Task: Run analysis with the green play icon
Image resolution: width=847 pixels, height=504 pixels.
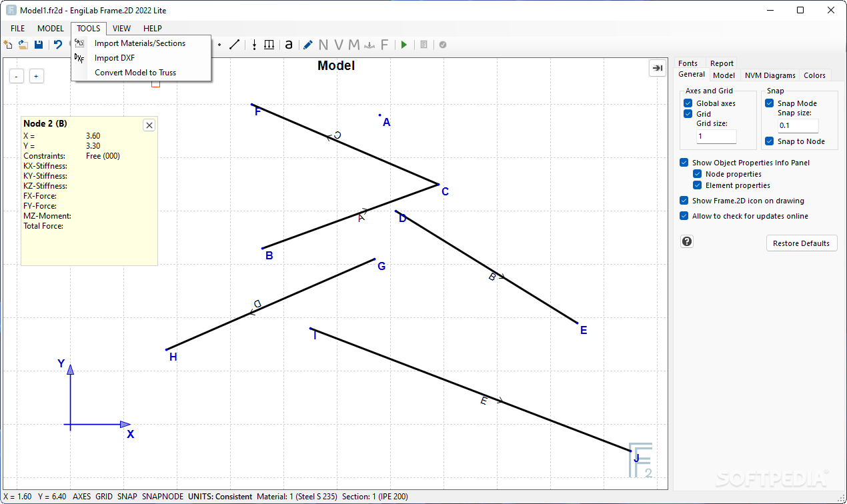Action: coord(403,45)
